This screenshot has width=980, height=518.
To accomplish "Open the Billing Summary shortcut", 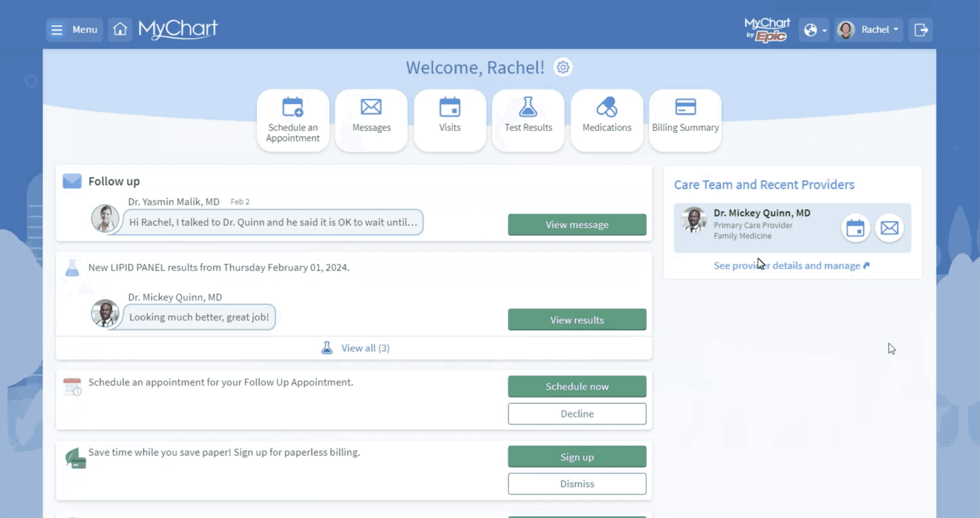I will tap(685, 120).
